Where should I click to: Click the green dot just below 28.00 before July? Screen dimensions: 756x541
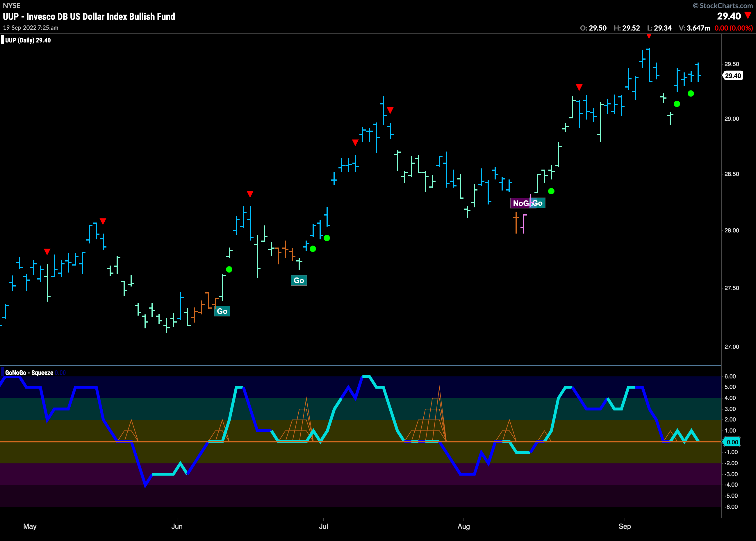coord(327,238)
